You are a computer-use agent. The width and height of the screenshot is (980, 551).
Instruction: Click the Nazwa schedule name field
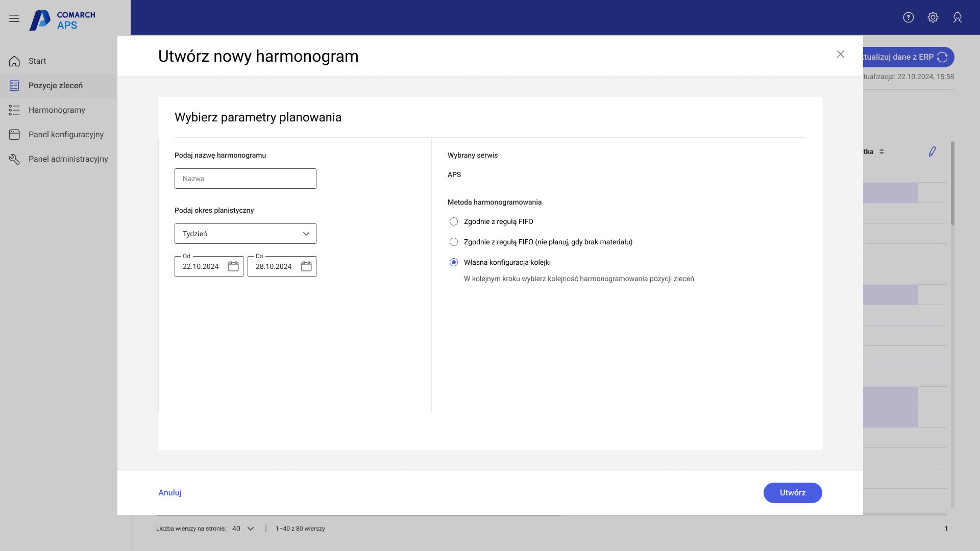246,179
